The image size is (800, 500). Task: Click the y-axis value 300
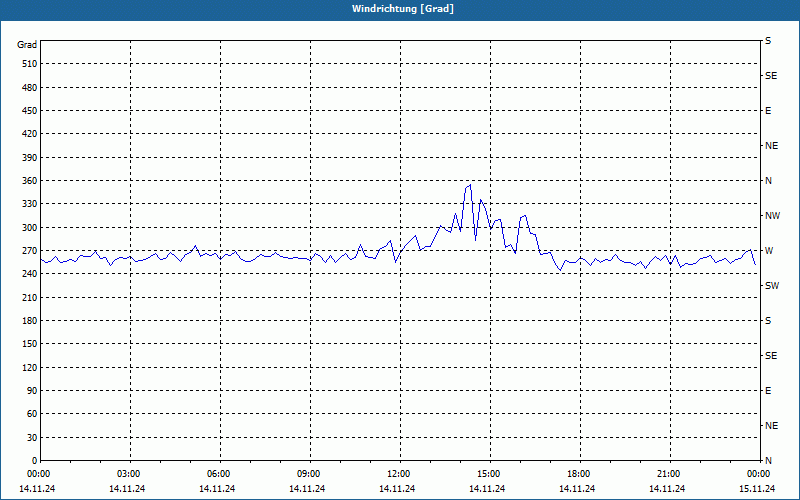(x=30, y=228)
